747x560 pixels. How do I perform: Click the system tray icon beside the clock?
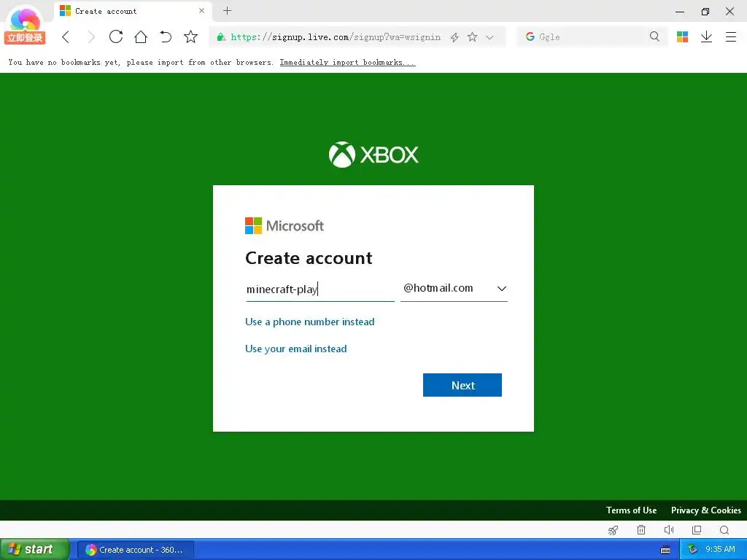coord(693,550)
